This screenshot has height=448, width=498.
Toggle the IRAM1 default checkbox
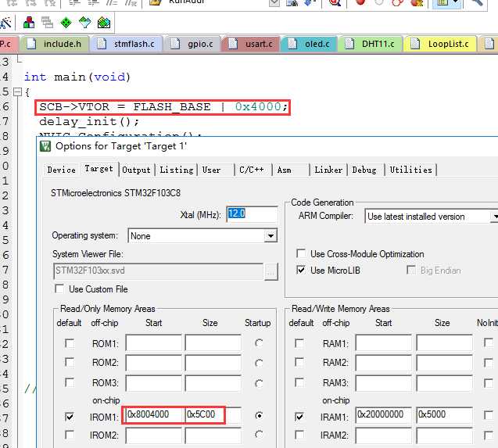299,417
